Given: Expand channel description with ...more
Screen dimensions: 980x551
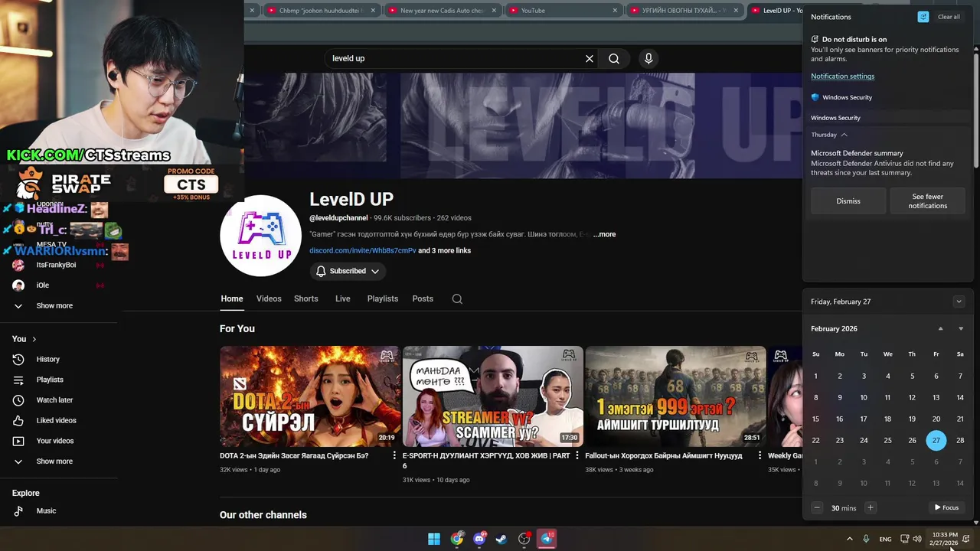Looking at the screenshot, I should 604,234.
